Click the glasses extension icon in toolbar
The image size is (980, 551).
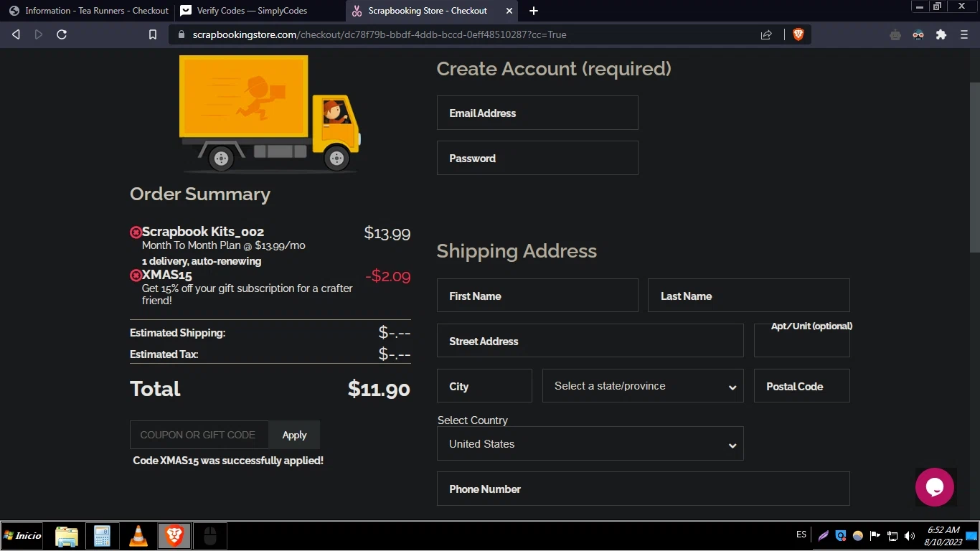pos(918,34)
